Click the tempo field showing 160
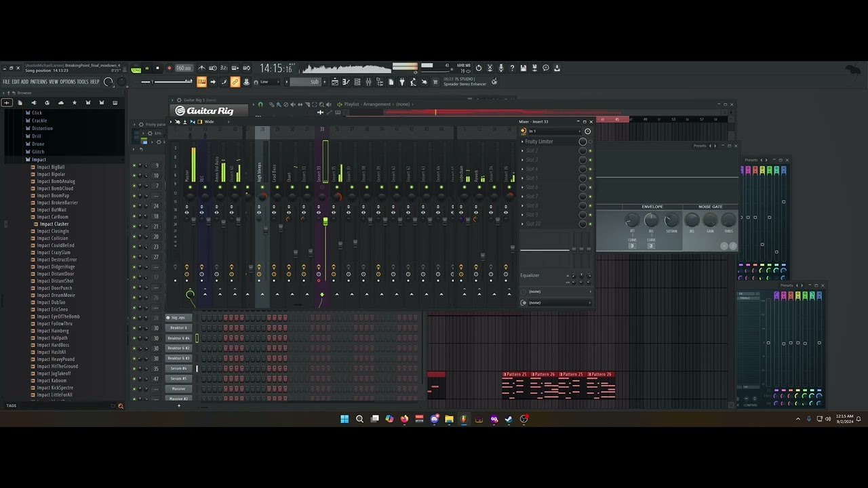 coord(183,68)
